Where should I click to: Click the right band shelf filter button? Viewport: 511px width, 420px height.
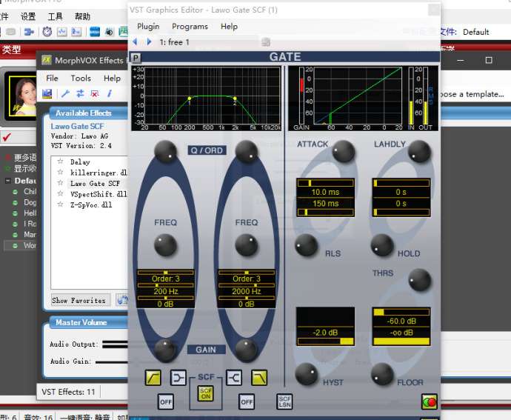[234, 378]
